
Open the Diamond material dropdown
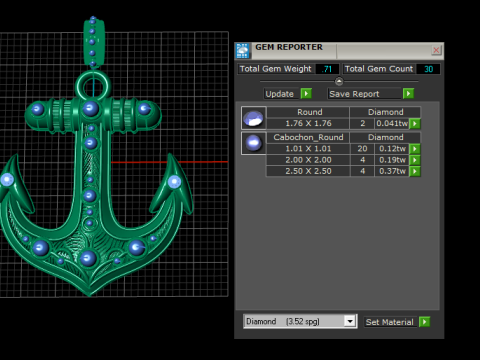point(350,321)
